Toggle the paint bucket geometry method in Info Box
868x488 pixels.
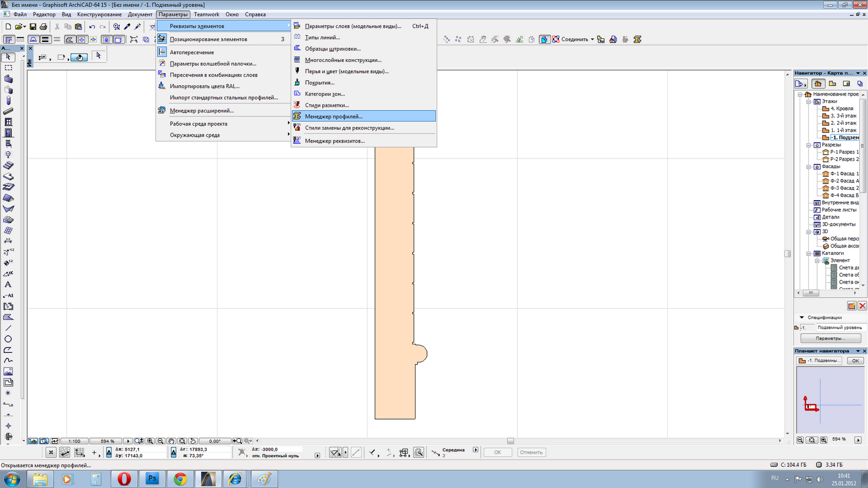tap(79, 57)
